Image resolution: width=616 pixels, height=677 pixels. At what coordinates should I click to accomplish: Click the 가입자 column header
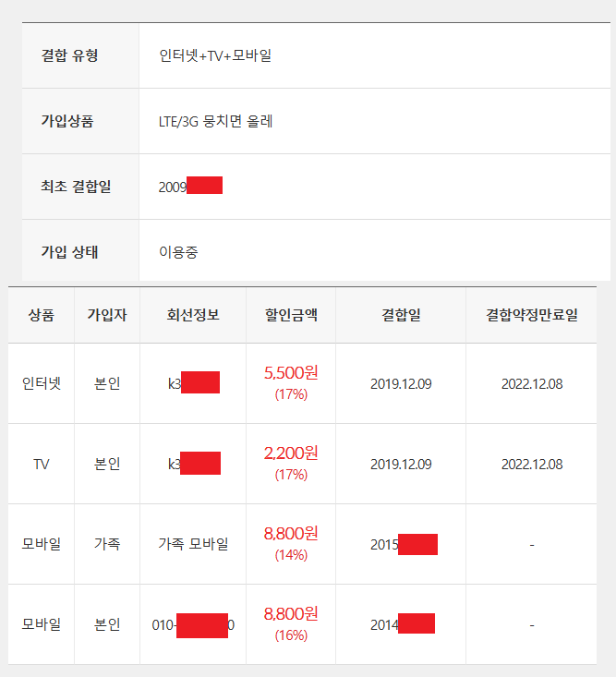coord(107,315)
